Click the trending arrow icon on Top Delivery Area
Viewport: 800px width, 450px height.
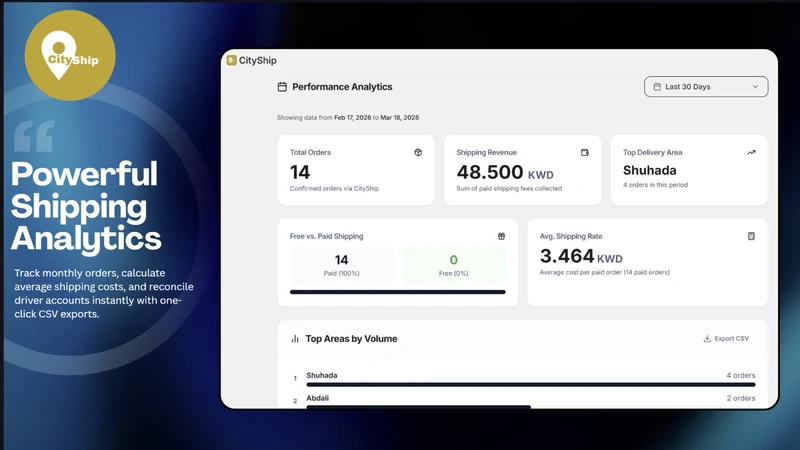click(x=751, y=152)
